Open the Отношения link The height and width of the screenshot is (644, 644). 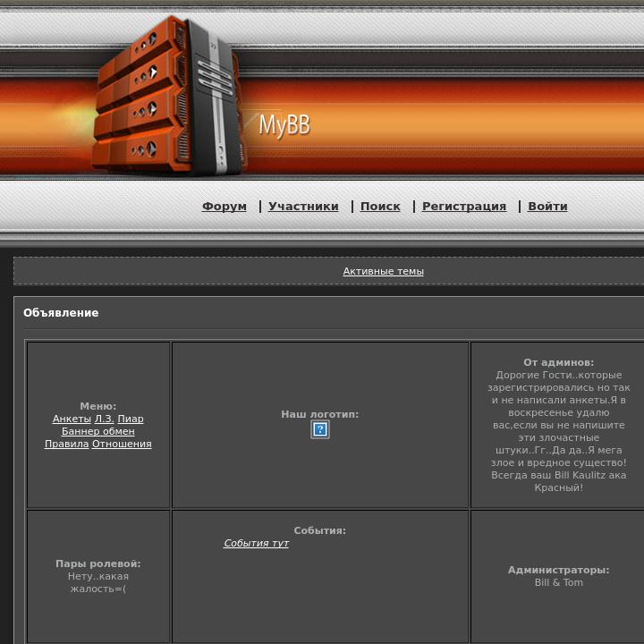pyautogui.click(x=122, y=444)
